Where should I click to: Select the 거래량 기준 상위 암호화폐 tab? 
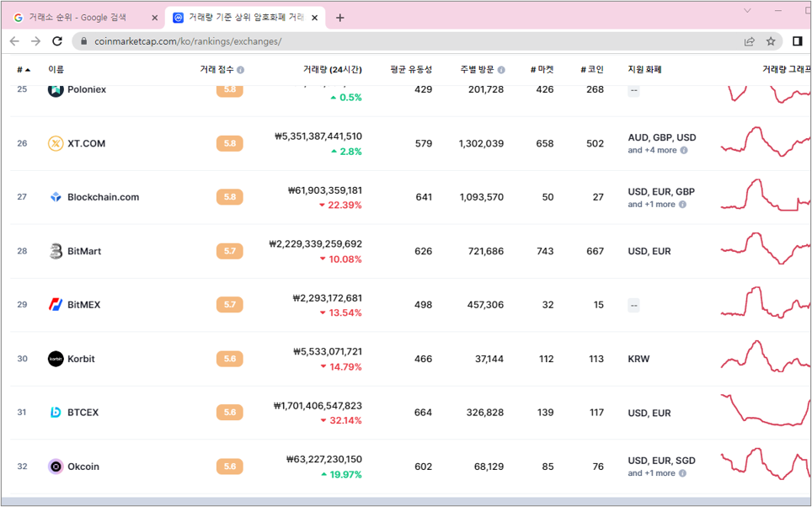pyautogui.click(x=245, y=18)
